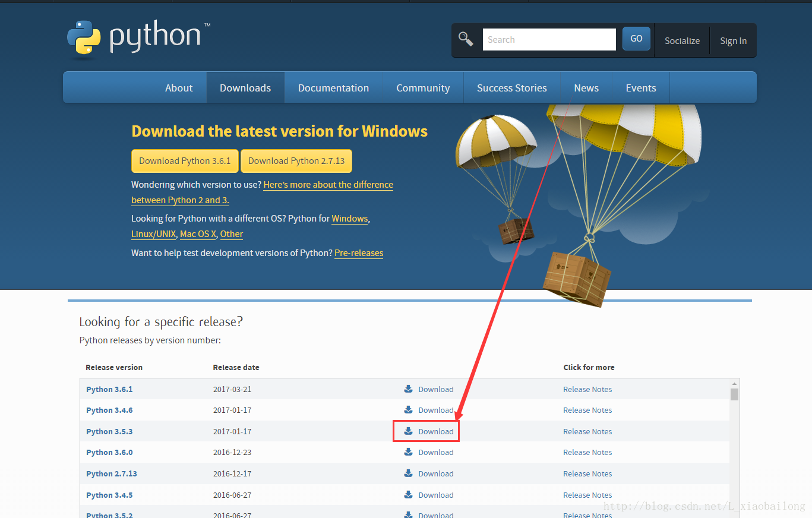
Task: Open the Python 3.6.0 release link
Action: pyautogui.click(x=109, y=452)
